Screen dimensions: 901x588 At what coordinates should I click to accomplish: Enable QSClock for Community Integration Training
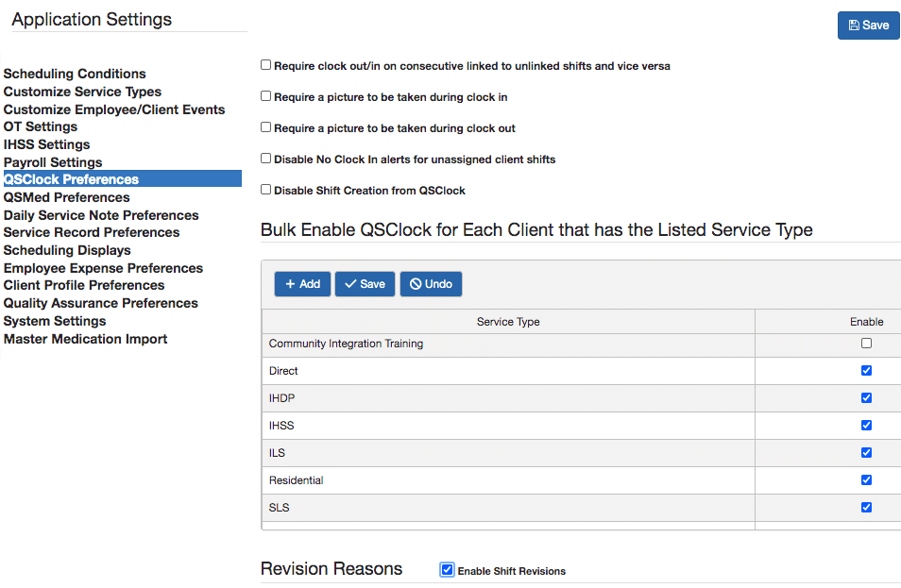tap(866, 344)
